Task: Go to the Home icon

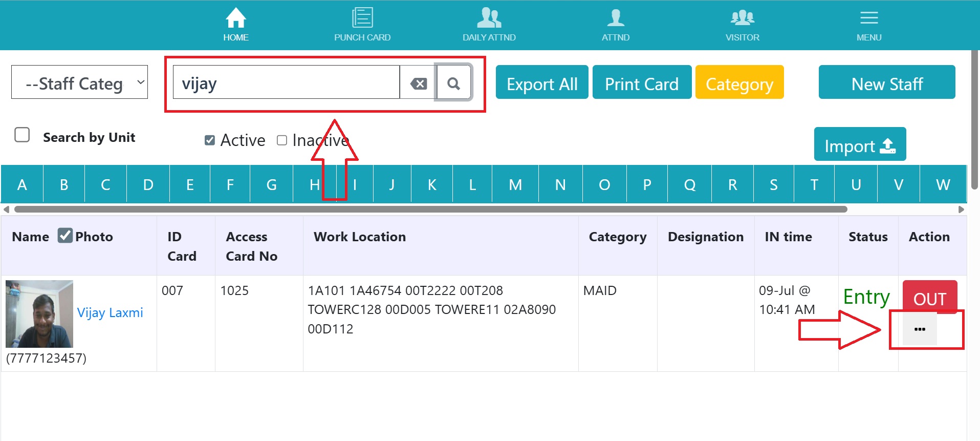Action: pyautogui.click(x=235, y=19)
